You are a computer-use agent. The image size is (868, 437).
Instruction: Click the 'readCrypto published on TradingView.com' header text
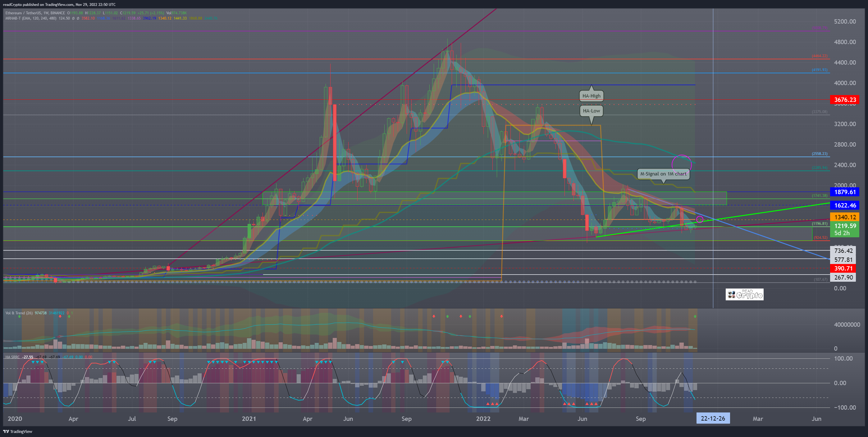click(x=38, y=4)
